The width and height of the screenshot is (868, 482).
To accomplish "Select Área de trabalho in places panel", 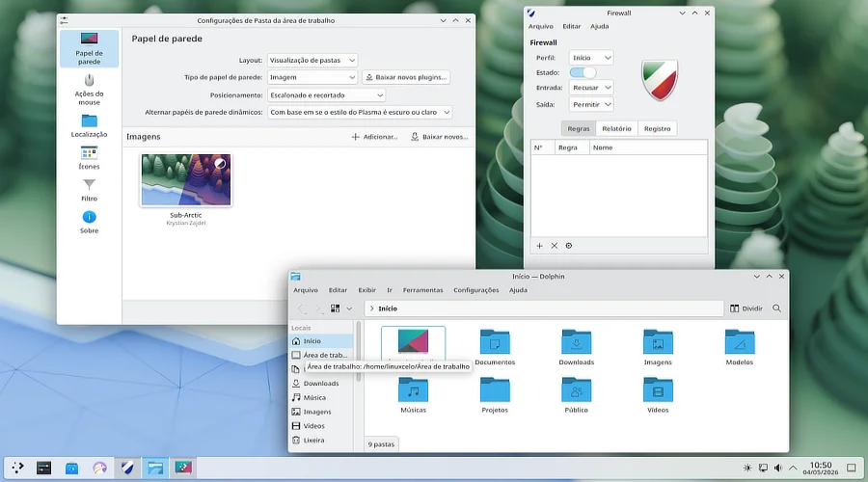I will pyautogui.click(x=321, y=355).
